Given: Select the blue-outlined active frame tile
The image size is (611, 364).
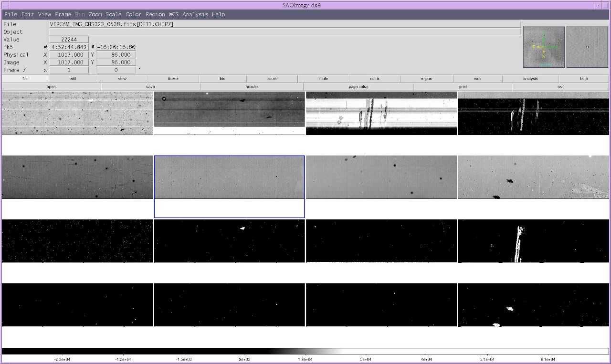Looking at the screenshot, I should [229, 186].
